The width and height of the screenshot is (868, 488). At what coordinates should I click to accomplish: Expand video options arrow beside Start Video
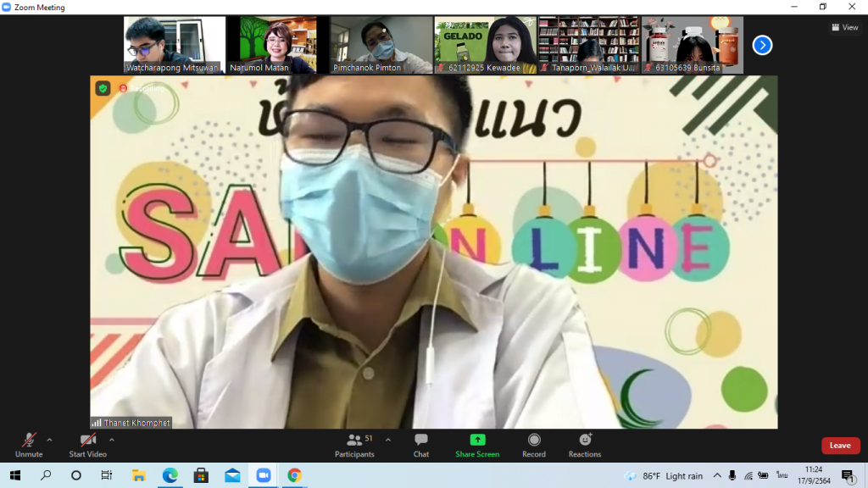pos(112,440)
